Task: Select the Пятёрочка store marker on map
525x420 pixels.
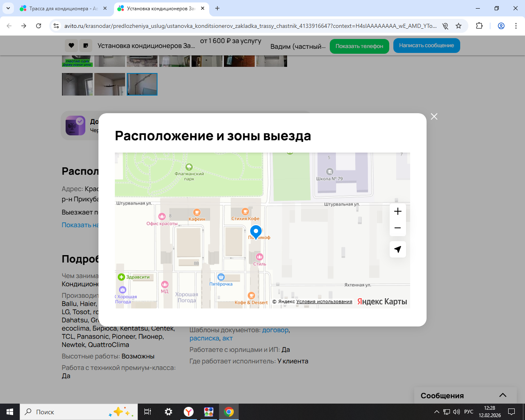Action: 221,277
